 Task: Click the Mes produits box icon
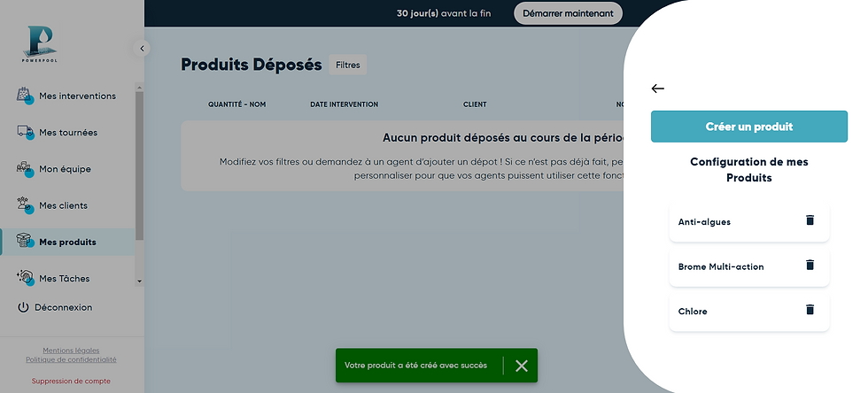[25, 242]
